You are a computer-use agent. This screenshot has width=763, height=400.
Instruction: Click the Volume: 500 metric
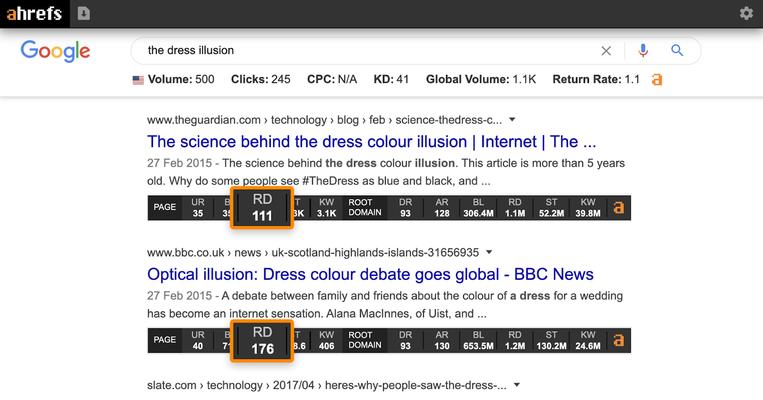[181, 79]
